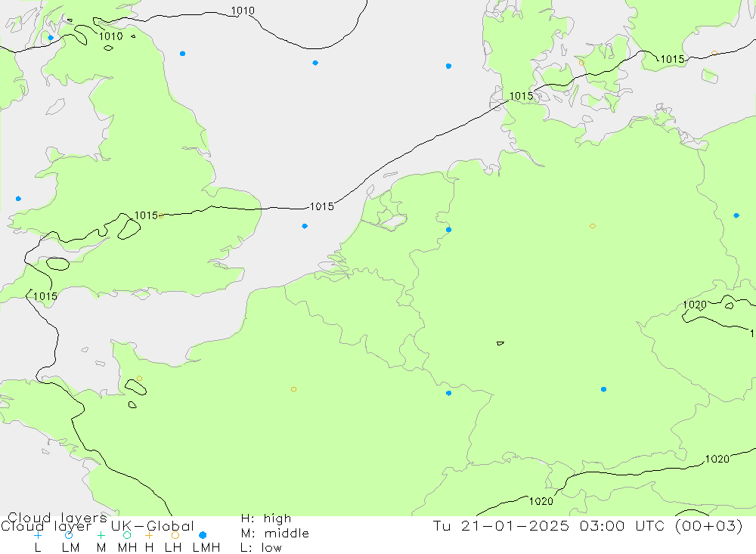This screenshot has width=756, height=554.
Task: Click the blue plus legend symbol above L
Action: [38, 535]
